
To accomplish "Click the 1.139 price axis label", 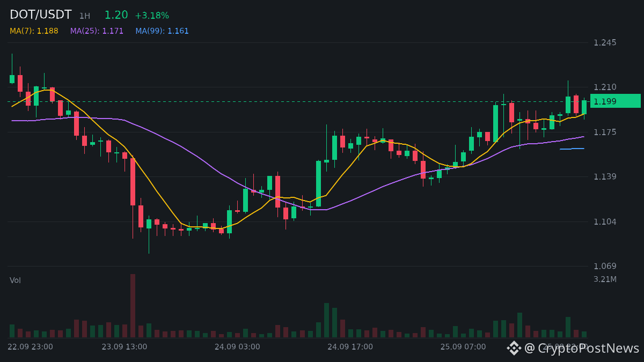I will tap(605, 176).
